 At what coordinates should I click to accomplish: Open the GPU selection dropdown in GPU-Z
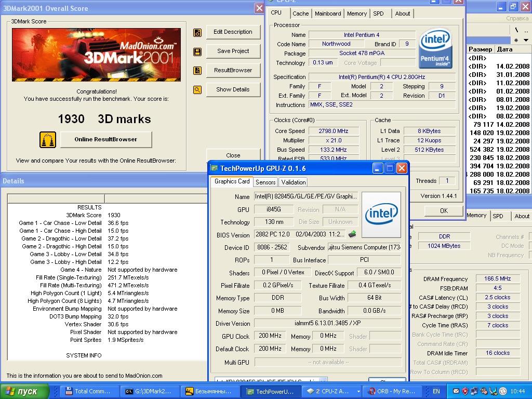(x=323, y=380)
